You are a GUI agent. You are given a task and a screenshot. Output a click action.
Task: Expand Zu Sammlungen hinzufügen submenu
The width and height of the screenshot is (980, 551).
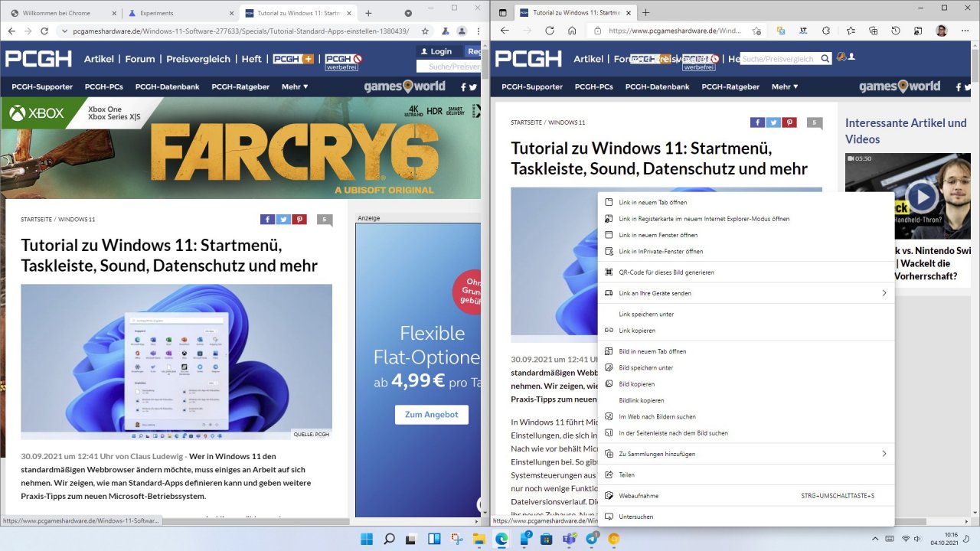(746, 454)
